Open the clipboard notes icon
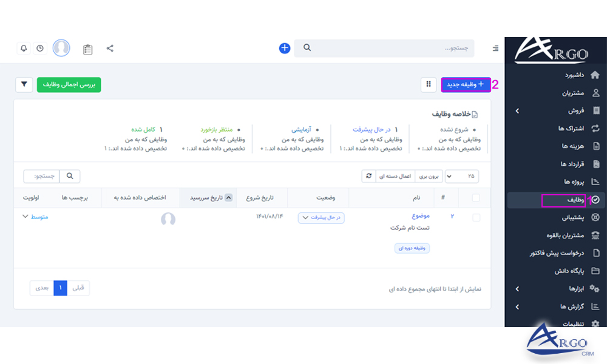This screenshot has height=364, width=607. [87, 47]
